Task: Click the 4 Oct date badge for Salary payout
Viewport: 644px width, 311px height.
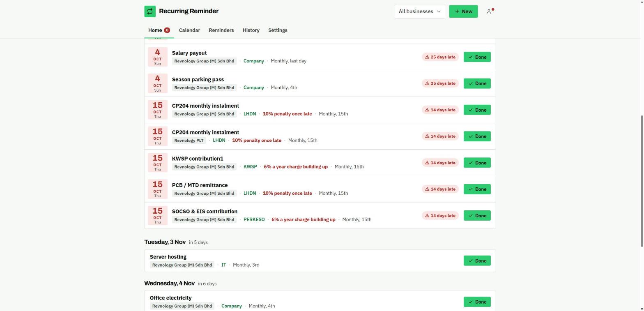Action: (x=157, y=57)
